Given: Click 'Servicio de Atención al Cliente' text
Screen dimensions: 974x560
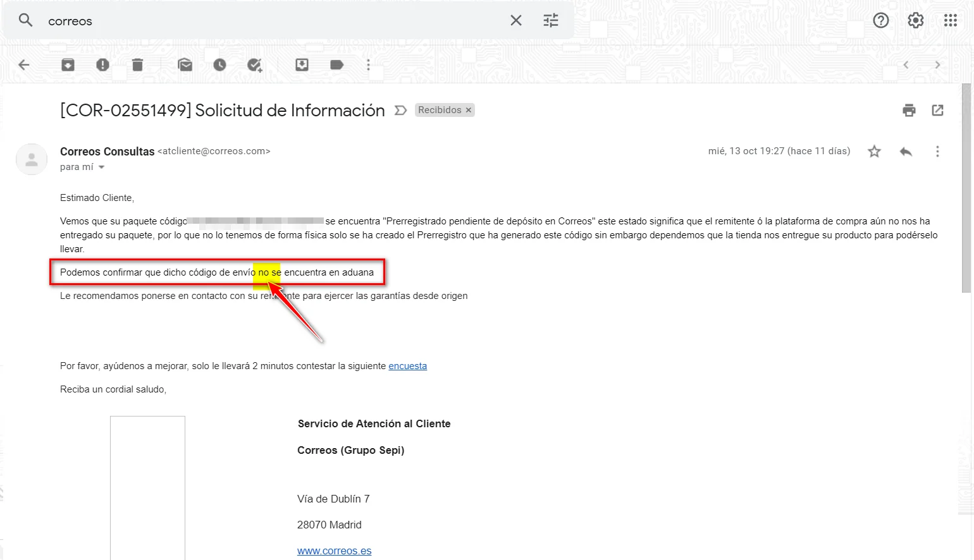Looking at the screenshot, I should pos(374,423).
